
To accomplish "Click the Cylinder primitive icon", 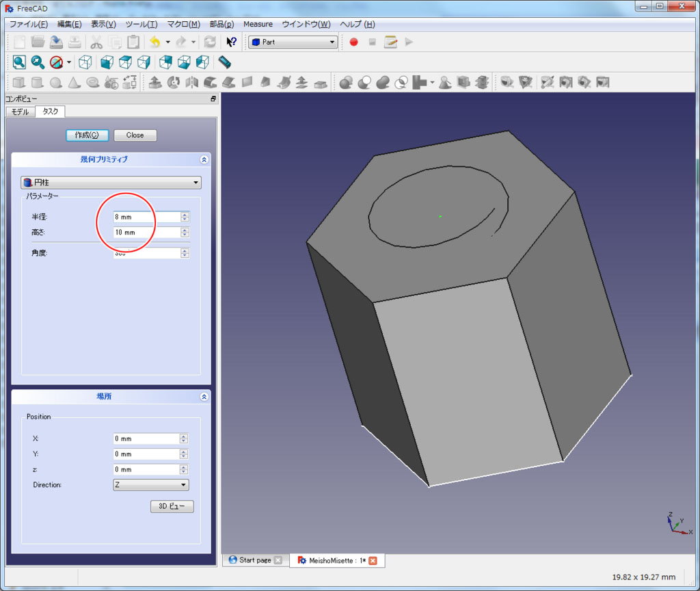I will 38,82.
